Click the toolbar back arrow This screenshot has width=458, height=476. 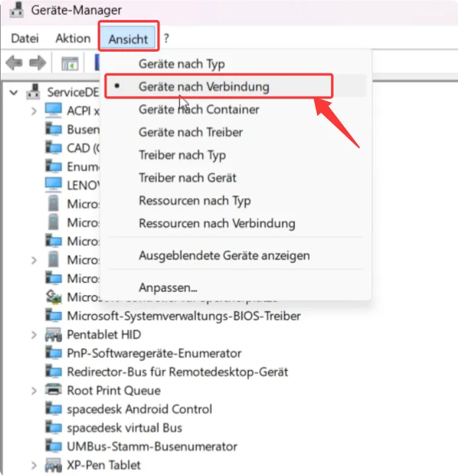point(14,63)
